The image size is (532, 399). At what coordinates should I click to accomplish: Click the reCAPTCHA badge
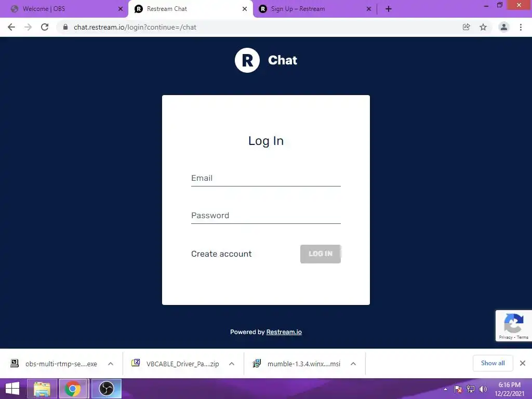click(514, 326)
